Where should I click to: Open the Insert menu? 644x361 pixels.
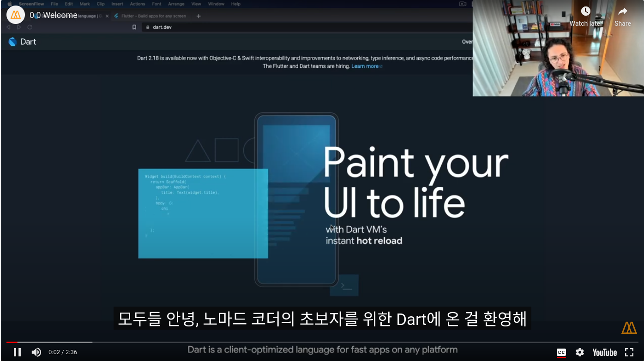click(x=117, y=4)
